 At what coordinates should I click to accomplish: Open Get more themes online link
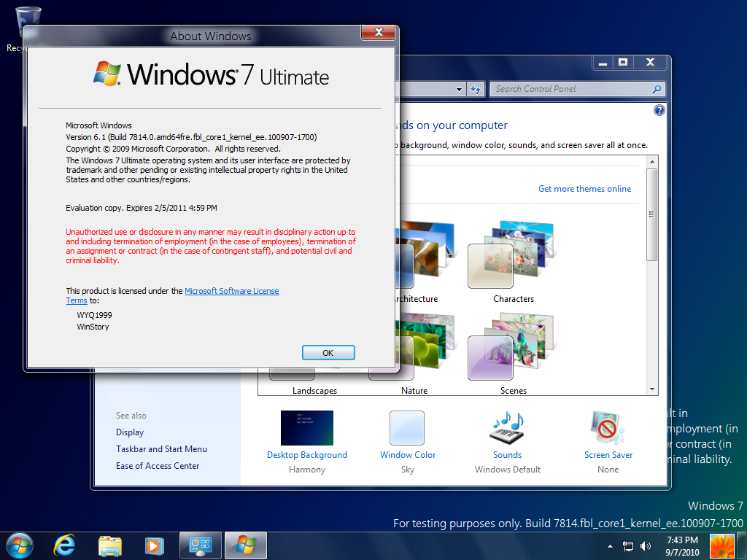[x=584, y=189]
